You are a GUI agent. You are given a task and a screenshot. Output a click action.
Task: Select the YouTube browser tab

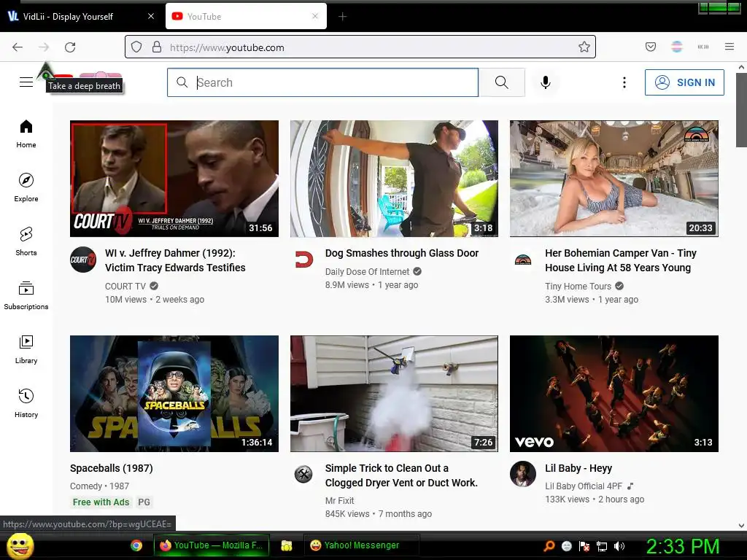(246, 17)
